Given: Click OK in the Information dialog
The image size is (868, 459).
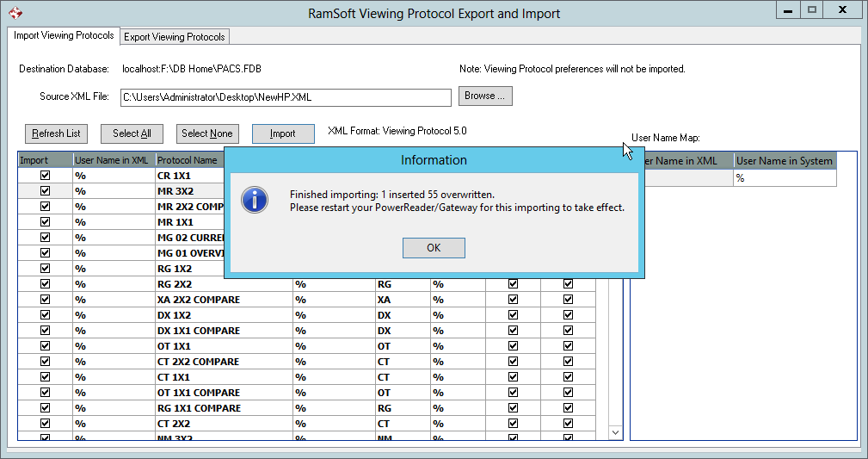Looking at the screenshot, I should click(434, 248).
